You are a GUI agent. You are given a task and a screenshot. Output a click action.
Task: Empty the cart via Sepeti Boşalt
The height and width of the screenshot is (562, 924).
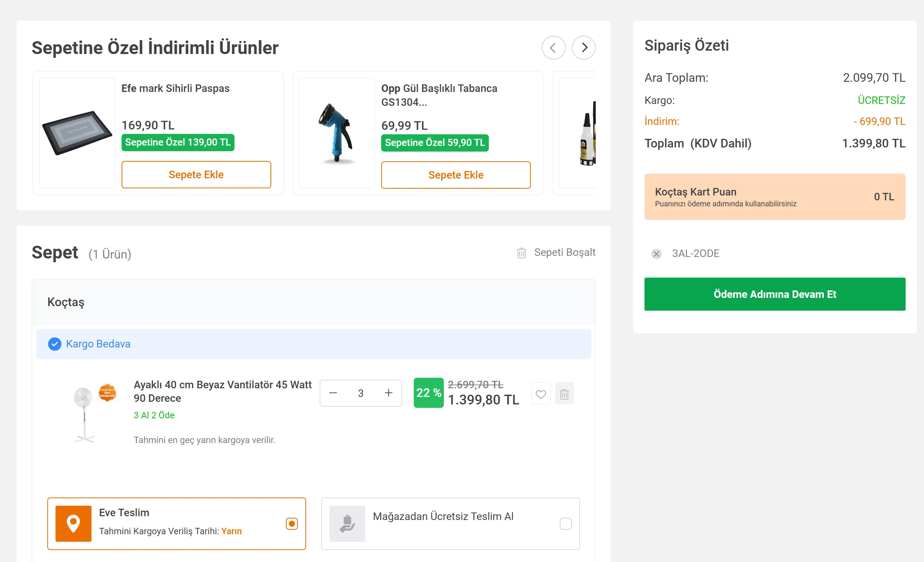pos(565,252)
